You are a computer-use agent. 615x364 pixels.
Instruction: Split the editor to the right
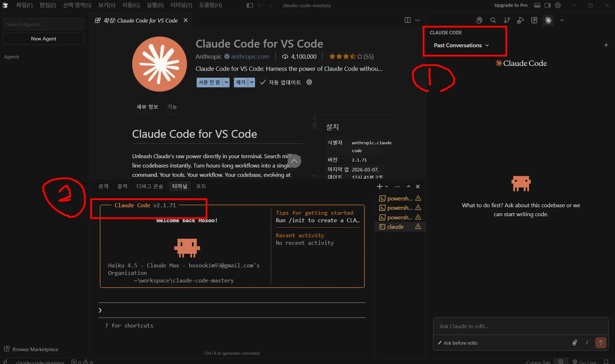[x=408, y=20]
